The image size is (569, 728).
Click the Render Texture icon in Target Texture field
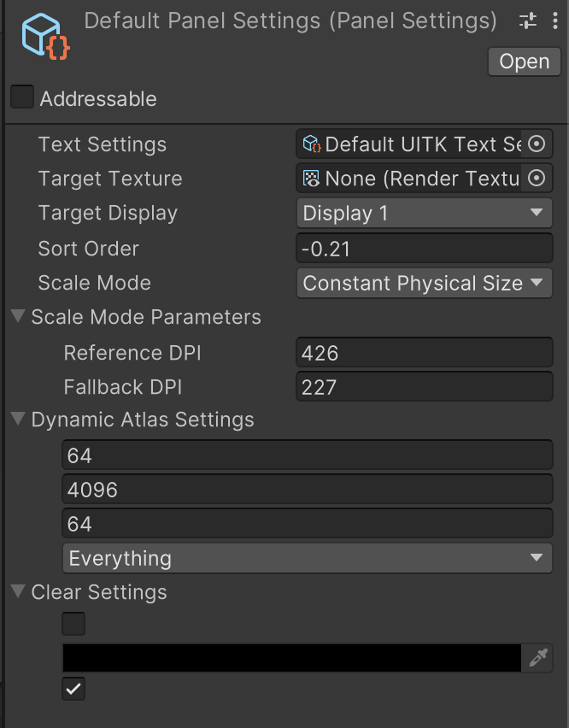[x=309, y=178]
